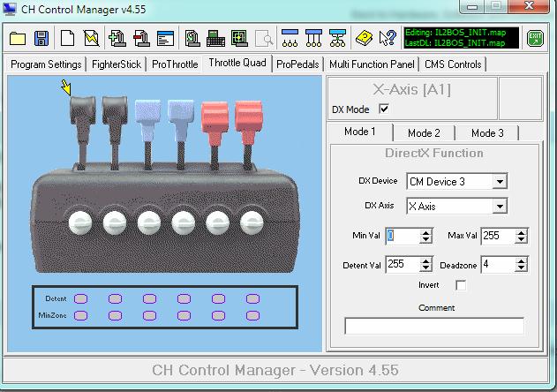
Task: Increase Detent Val with its up arrow
Action: tap(425, 261)
